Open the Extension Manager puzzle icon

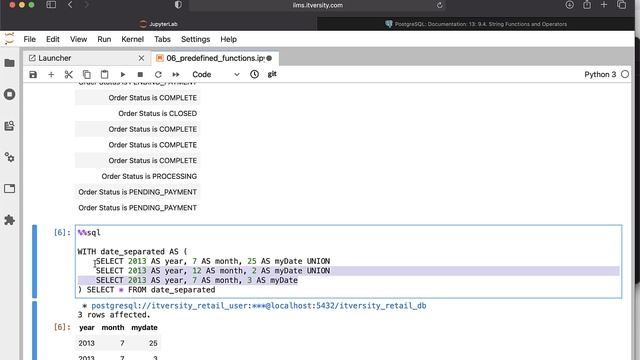pos(9,220)
